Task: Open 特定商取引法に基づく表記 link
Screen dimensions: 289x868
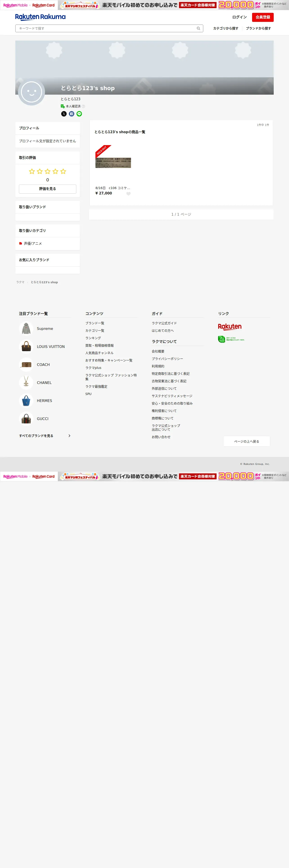Action: click(171, 374)
